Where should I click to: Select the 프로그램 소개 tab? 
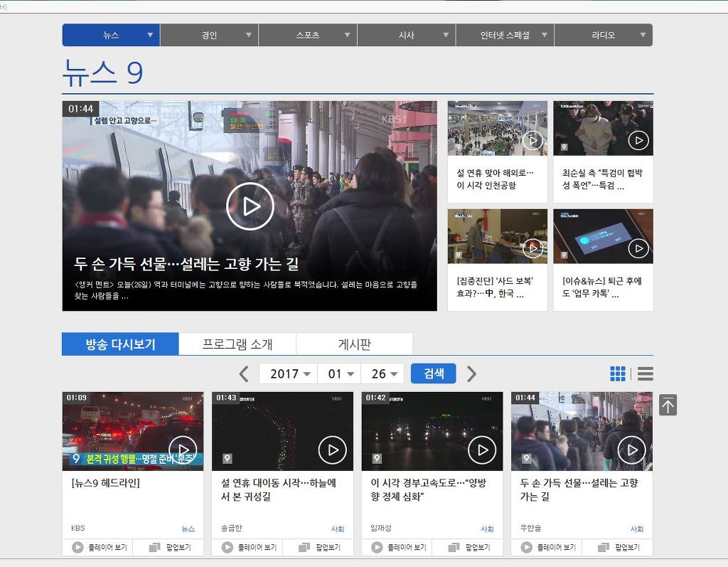coord(237,344)
